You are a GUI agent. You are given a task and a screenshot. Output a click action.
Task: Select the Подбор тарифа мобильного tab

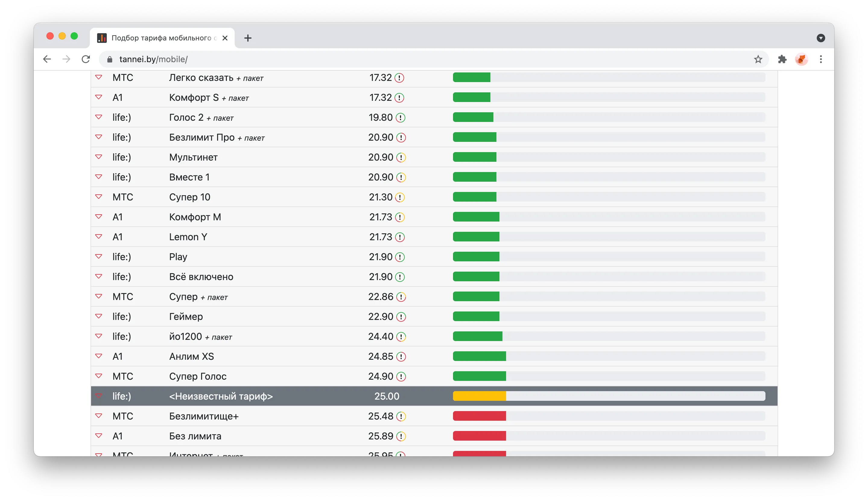pyautogui.click(x=162, y=38)
